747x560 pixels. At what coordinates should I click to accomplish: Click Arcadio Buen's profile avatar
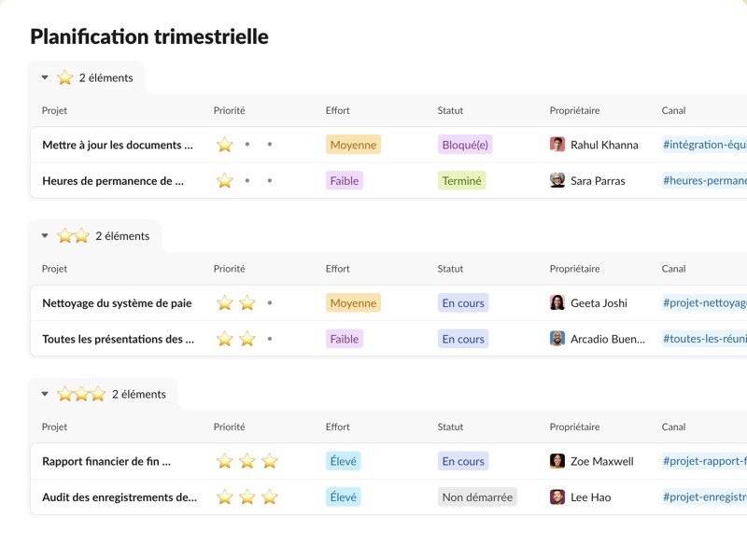click(x=557, y=339)
